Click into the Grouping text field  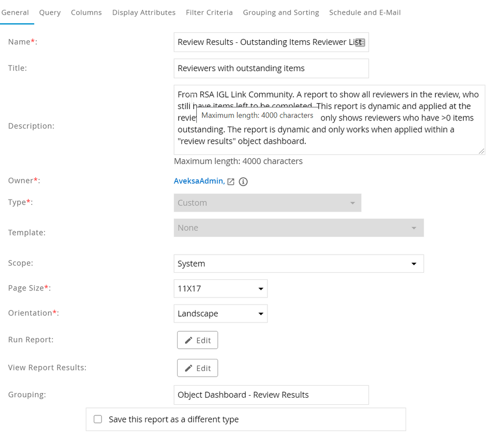(271, 395)
